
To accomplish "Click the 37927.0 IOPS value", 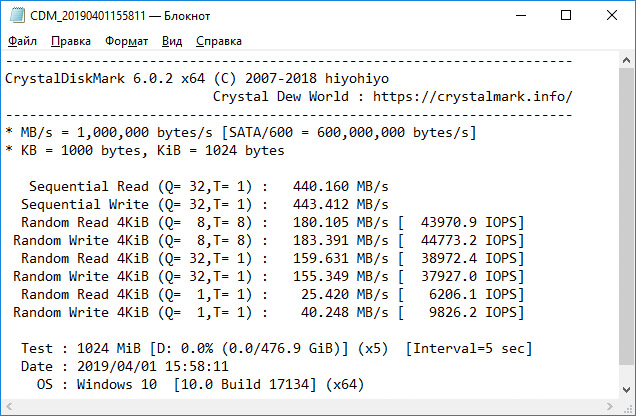I will pyautogui.click(x=468, y=277).
